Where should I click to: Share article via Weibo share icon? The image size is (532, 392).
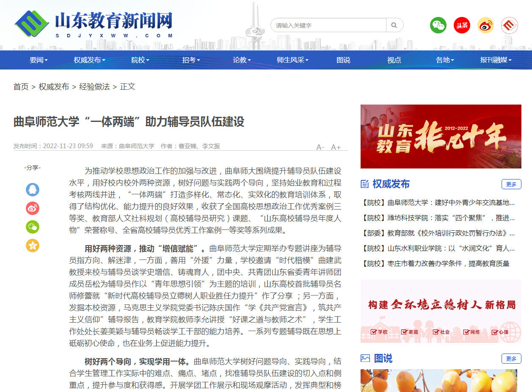[x=33, y=208]
